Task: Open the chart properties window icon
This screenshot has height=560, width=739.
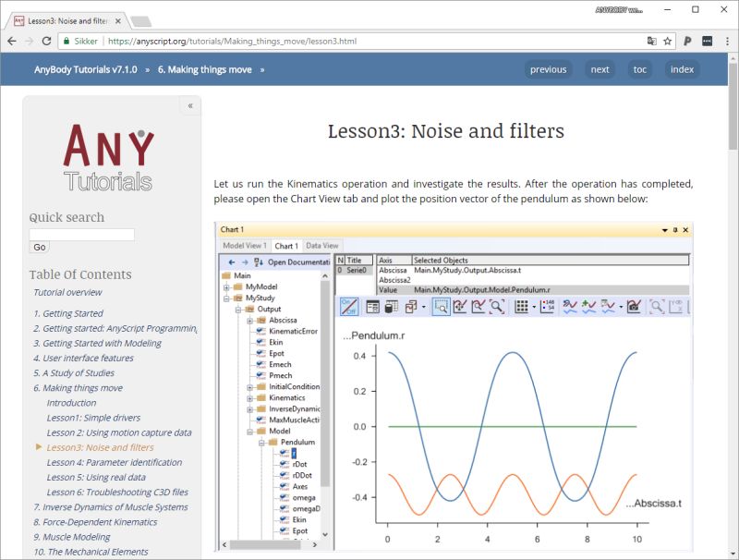Action: click(x=372, y=307)
